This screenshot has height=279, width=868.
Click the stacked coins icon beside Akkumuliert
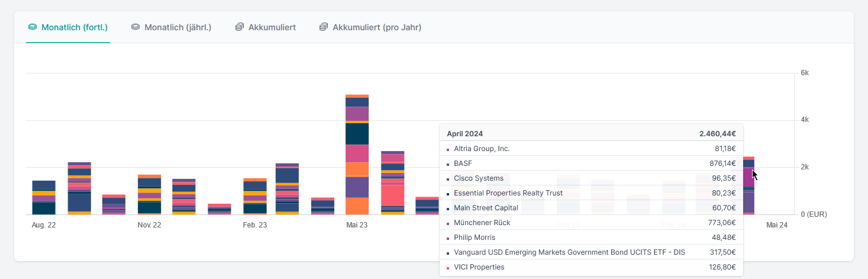[240, 27]
